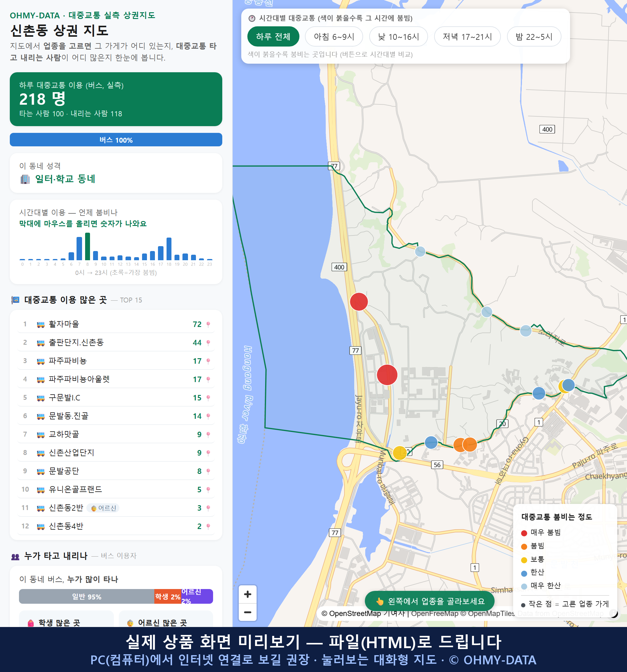Click the location pin for 유니온골프랜드
The height and width of the screenshot is (672, 627).
[x=208, y=490]
